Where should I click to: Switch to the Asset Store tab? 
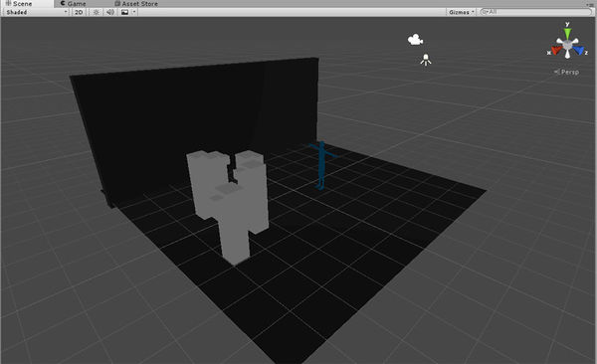coord(136,3)
